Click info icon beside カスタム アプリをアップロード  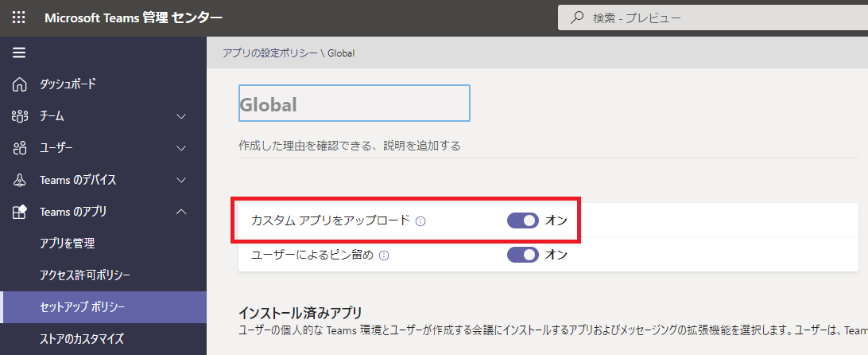click(x=420, y=221)
